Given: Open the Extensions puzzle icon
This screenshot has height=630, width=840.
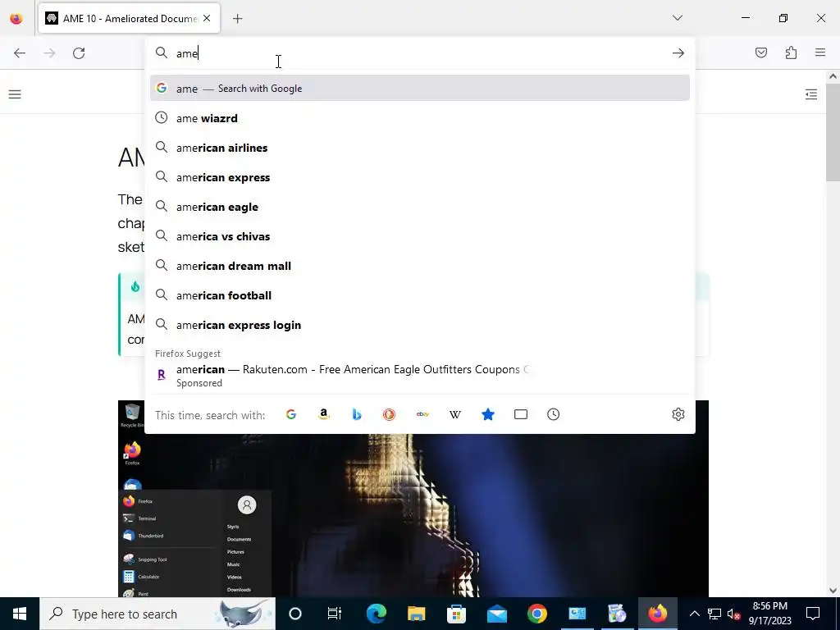Looking at the screenshot, I should pyautogui.click(x=791, y=52).
